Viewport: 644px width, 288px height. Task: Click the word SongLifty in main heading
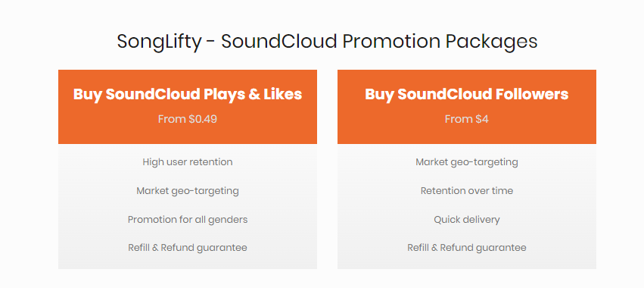click(160, 42)
